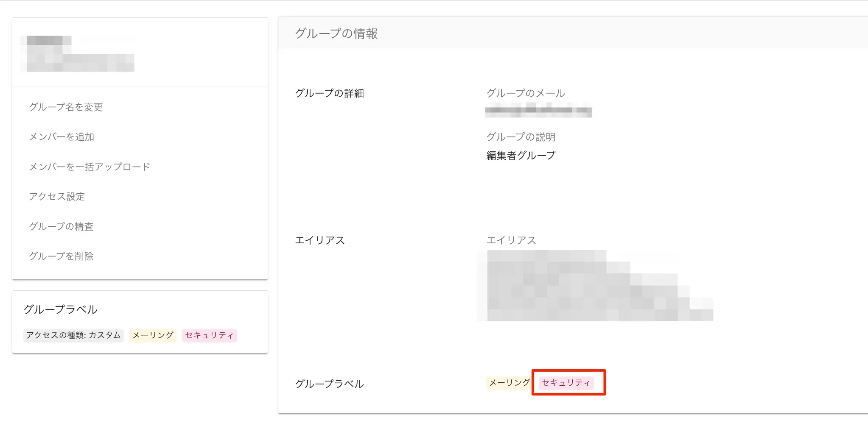The height and width of the screenshot is (440, 868).
Task: Click the blurred alias list
Action: [x=594, y=286]
